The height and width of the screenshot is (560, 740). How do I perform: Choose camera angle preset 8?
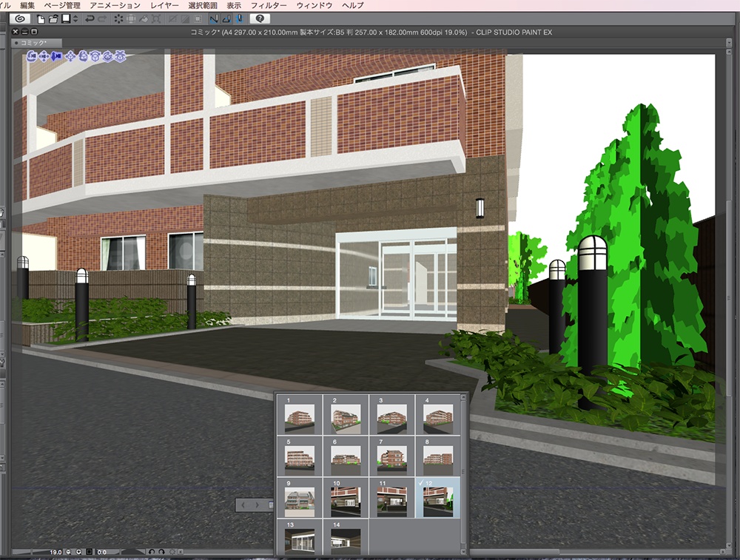(437, 456)
